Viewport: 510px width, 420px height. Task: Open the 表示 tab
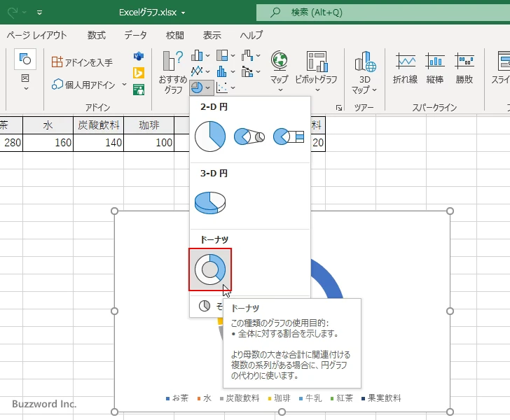tap(212, 35)
